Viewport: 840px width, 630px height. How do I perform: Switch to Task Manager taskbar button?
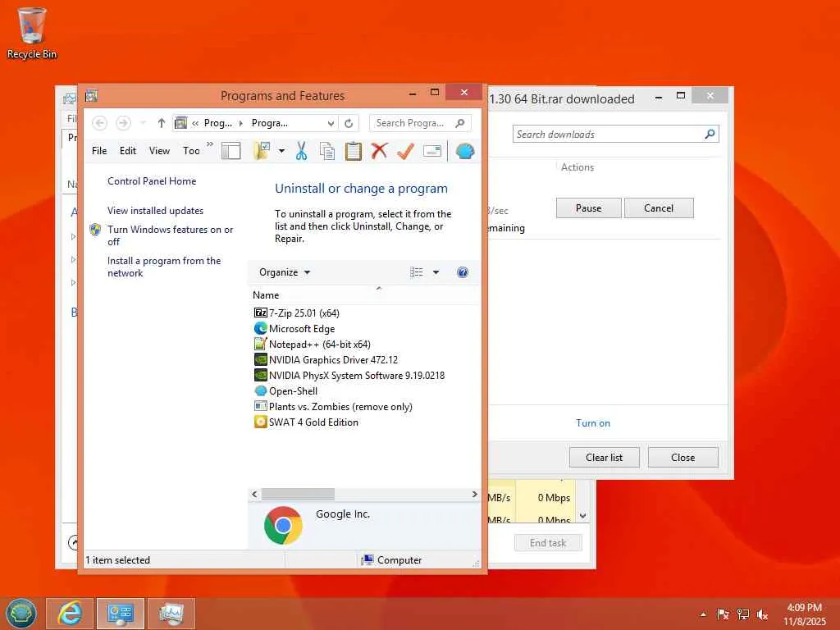click(x=171, y=614)
